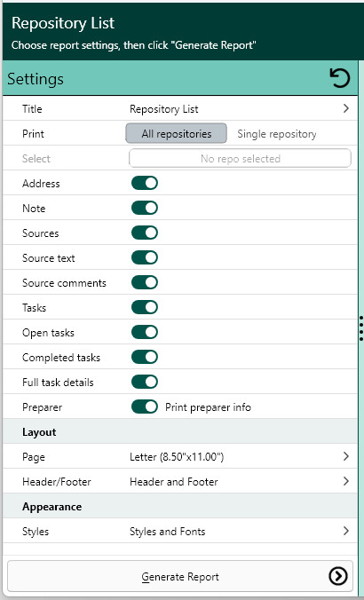Turn off the Source text switch
This screenshot has width=364, height=600.
pos(145,257)
